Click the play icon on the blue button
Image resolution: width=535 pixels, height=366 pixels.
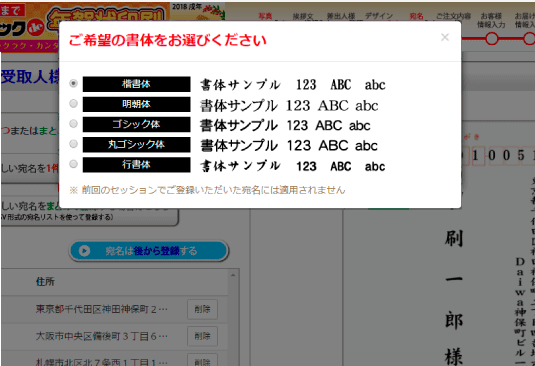pyautogui.click(x=84, y=251)
